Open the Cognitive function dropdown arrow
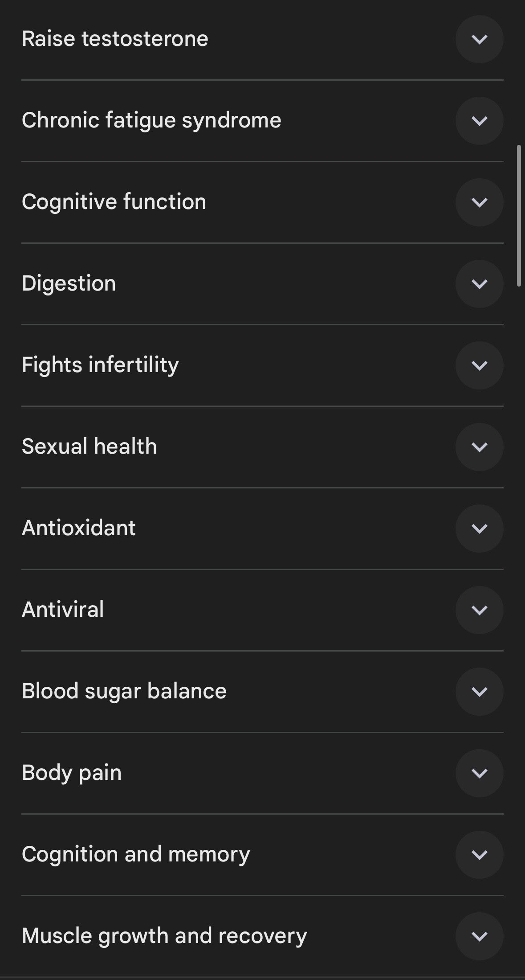The image size is (525, 980). 479,202
